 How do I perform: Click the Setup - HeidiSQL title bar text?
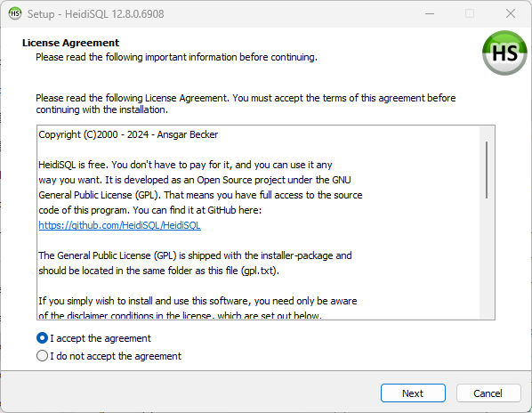(96, 14)
